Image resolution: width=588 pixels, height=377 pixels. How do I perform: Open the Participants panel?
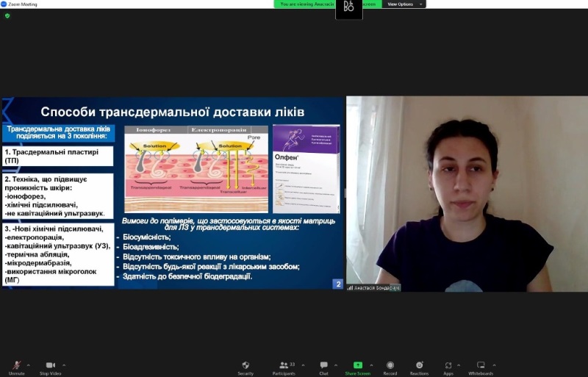[x=284, y=367]
